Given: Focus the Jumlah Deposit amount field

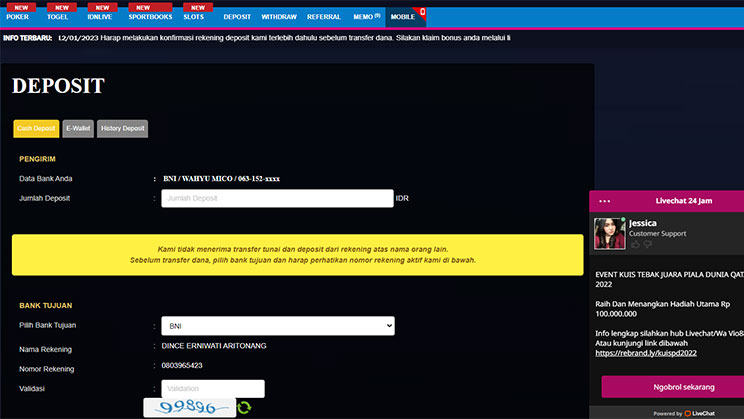Looking at the screenshot, I should point(277,199).
